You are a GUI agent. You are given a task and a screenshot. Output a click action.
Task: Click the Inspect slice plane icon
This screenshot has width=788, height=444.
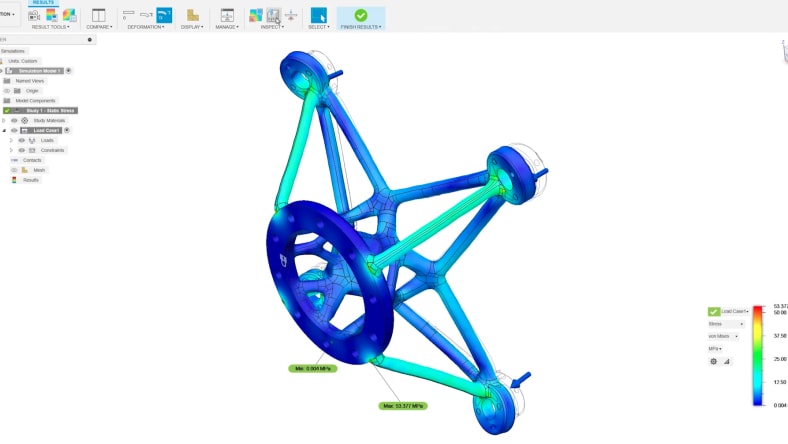tap(291, 16)
